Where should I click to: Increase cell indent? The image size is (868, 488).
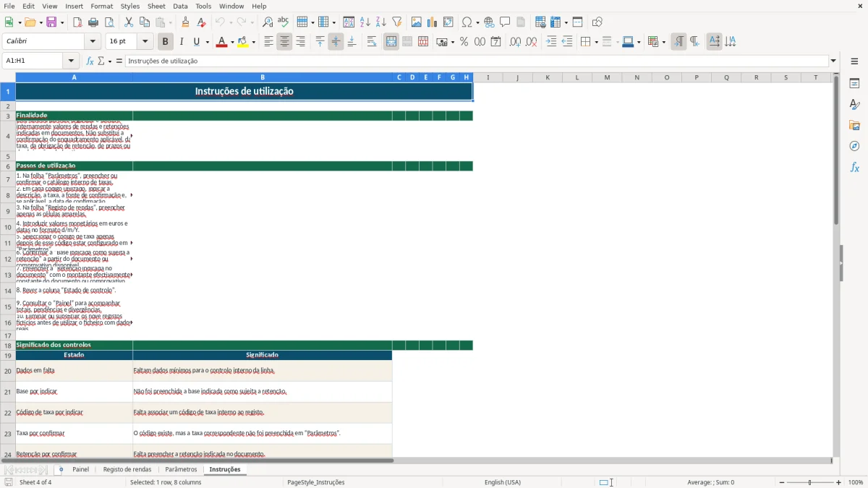pyautogui.click(x=551, y=42)
